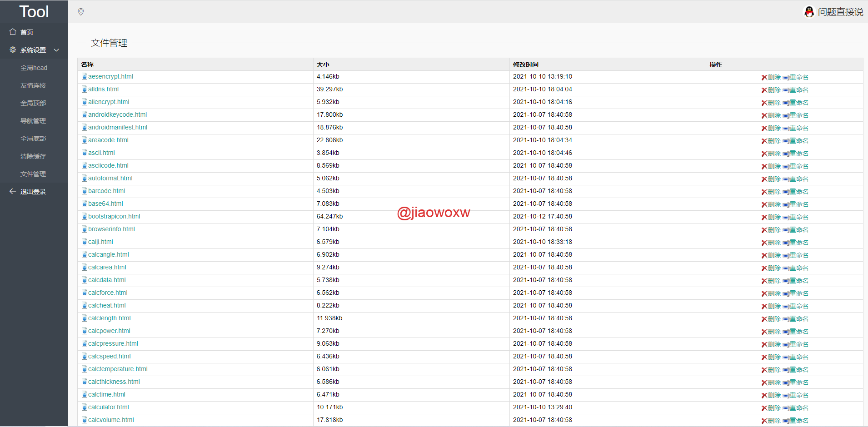
Task: Open calculator.html file
Action: coord(109,407)
